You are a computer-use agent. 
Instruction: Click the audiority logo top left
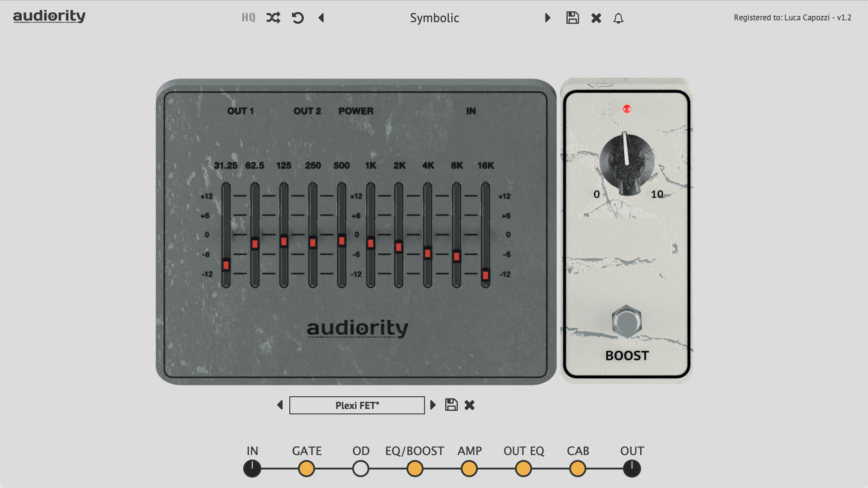(x=49, y=17)
